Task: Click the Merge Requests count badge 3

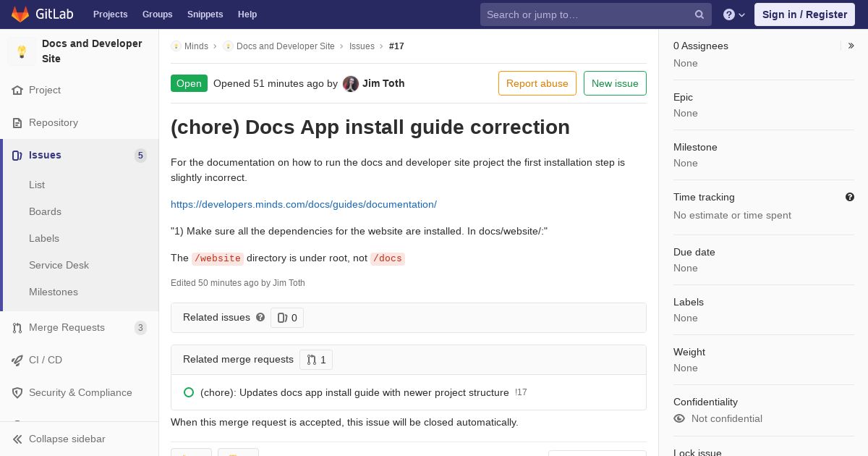Action: 140,328
